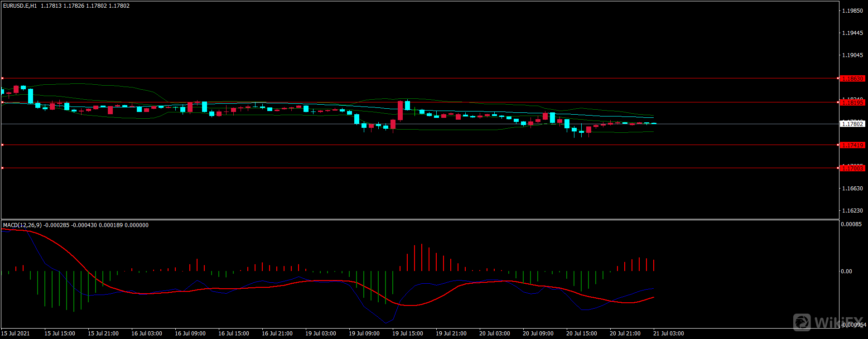Click the red 1.17003 price level label
Screen dimensions: 868x339
click(x=852, y=168)
